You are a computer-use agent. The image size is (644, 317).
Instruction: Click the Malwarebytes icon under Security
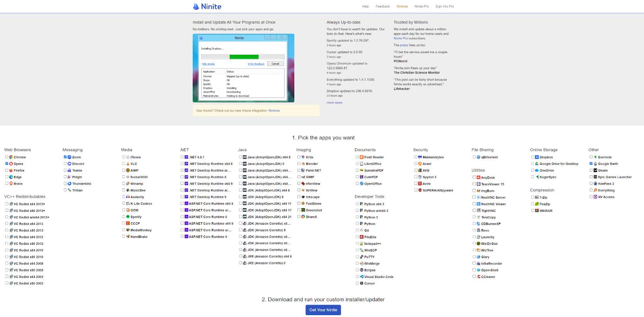[x=420, y=157]
